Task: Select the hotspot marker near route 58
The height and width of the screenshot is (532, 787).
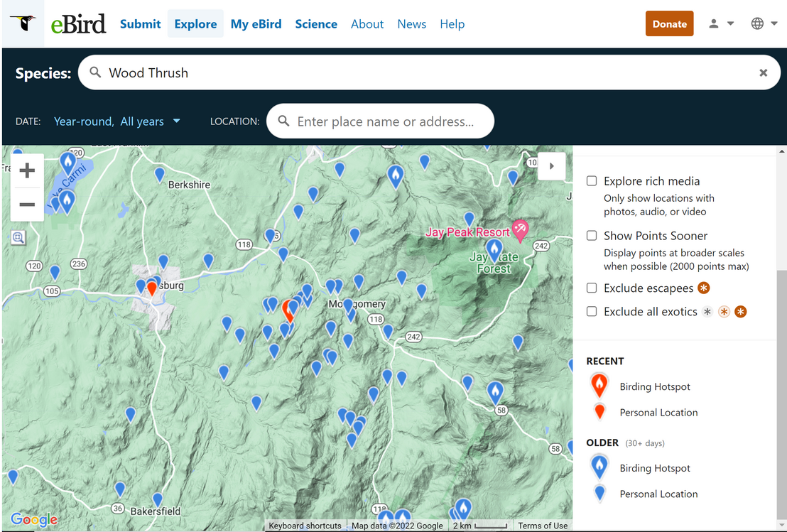Action: pyautogui.click(x=495, y=393)
